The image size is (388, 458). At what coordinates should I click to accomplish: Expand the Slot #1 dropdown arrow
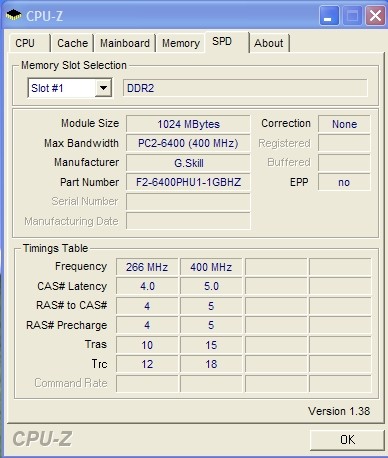click(103, 88)
